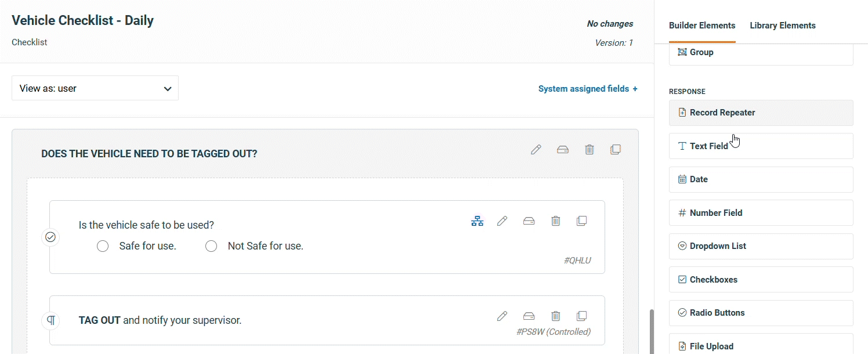Viewport: 868px width, 354px height.
Task: Duplicate the tagged out group with copy icon
Action: [616, 150]
